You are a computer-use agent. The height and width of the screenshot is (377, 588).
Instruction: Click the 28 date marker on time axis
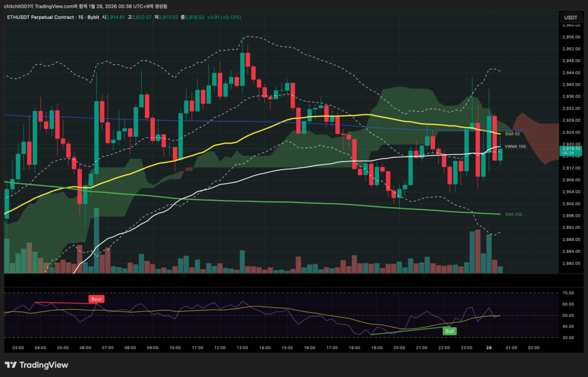coord(489,348)
